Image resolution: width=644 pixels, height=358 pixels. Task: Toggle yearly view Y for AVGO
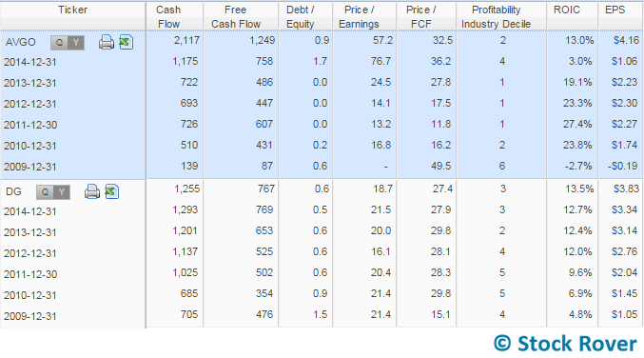[x=76, y=42]
